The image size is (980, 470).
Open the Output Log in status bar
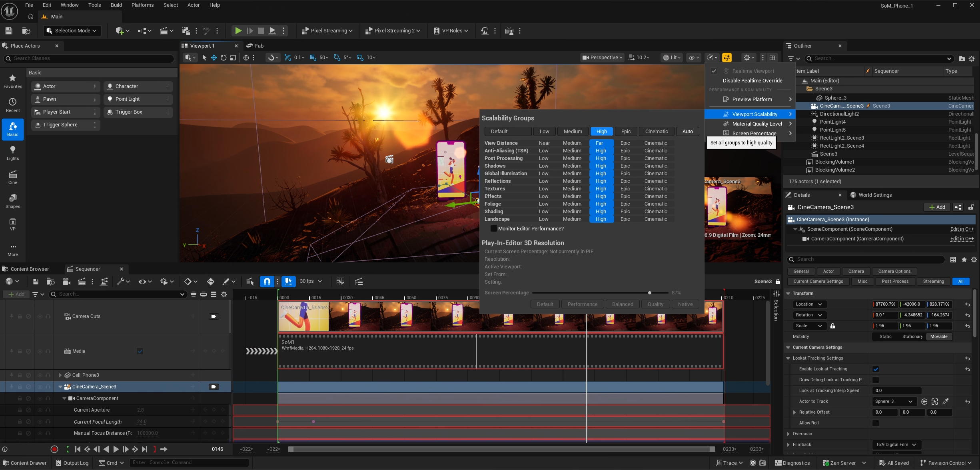point(72,463)
